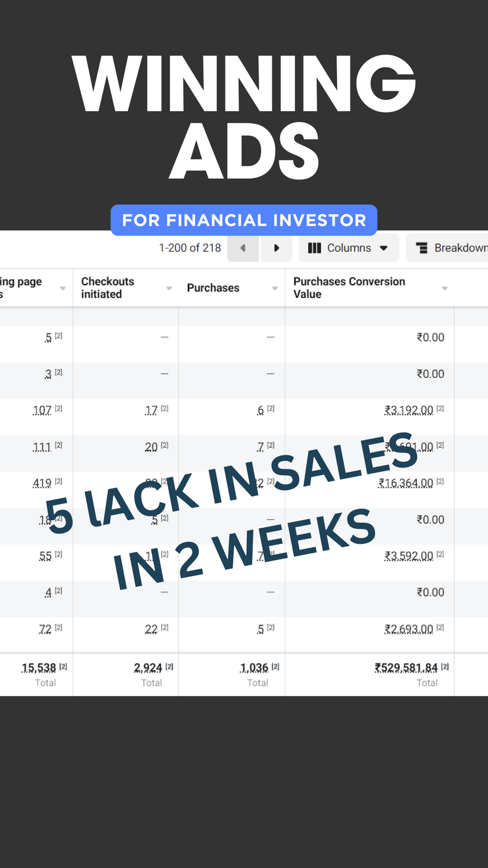Screen dimensions: 488x868
Task: Click the ₹16,364.00 conversion value
Action: click(406, 483)
